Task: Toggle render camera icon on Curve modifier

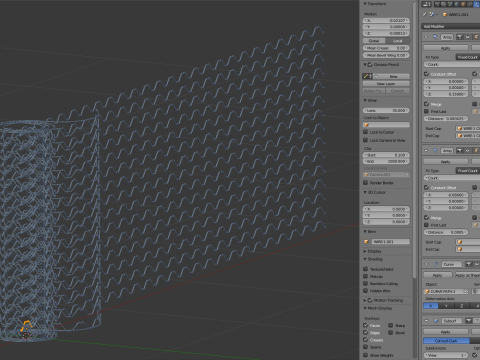Action: click(469, 264)
